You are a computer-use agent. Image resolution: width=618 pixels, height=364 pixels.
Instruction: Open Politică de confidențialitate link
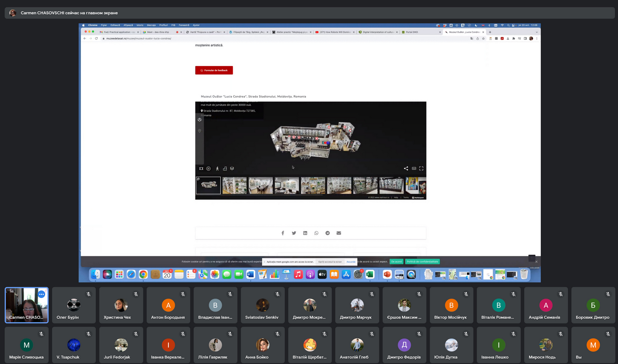pos(422,261)
